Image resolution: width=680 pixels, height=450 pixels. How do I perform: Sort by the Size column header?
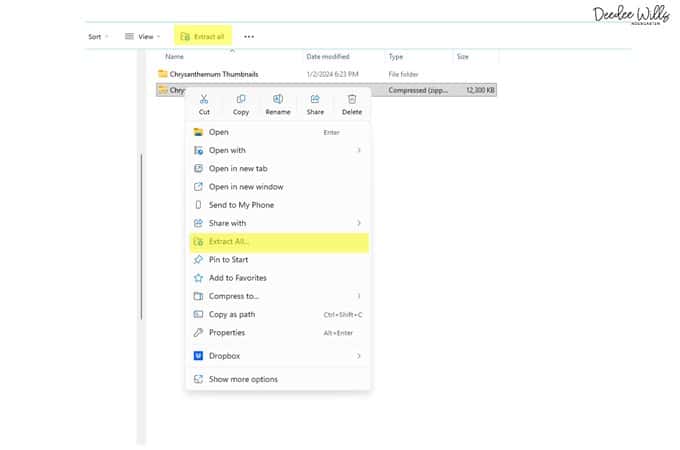click(x=463, y=57)
